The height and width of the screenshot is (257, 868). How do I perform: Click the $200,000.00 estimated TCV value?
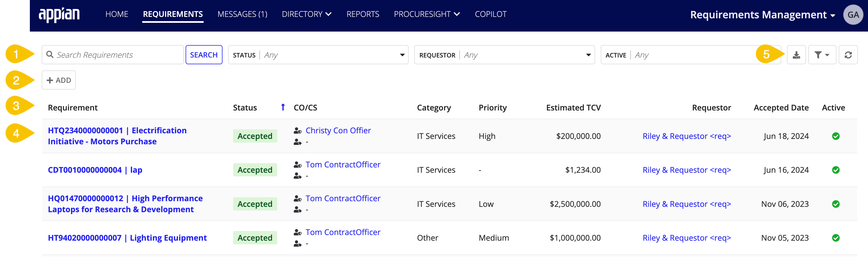[578, 136]
